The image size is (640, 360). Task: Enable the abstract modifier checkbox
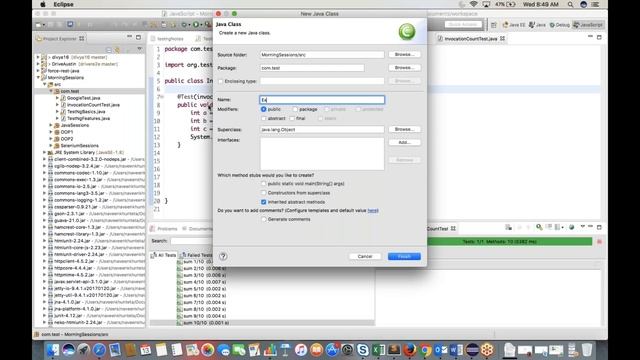point(263,118)
